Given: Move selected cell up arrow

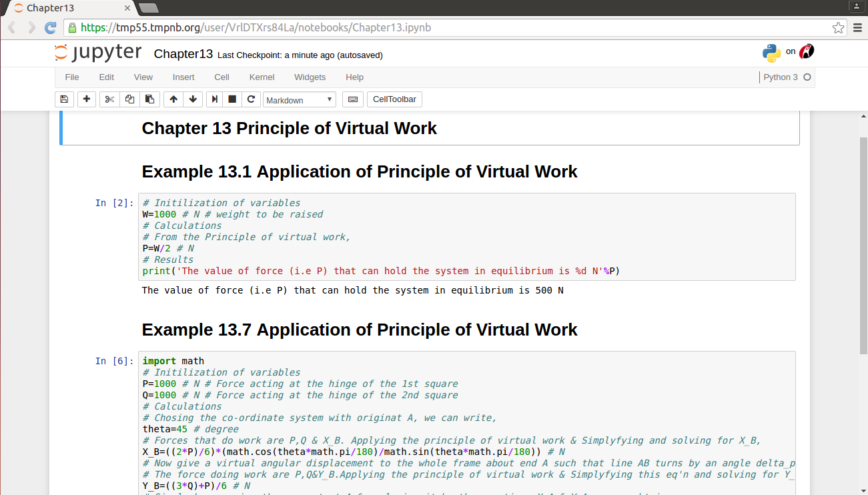Looking at the screenshot, I should pos(173,99).
